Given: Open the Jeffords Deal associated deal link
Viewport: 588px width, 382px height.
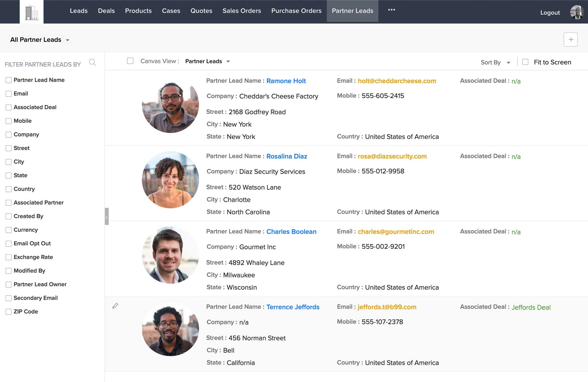Looking at the screenshot, I should [531, 307].
